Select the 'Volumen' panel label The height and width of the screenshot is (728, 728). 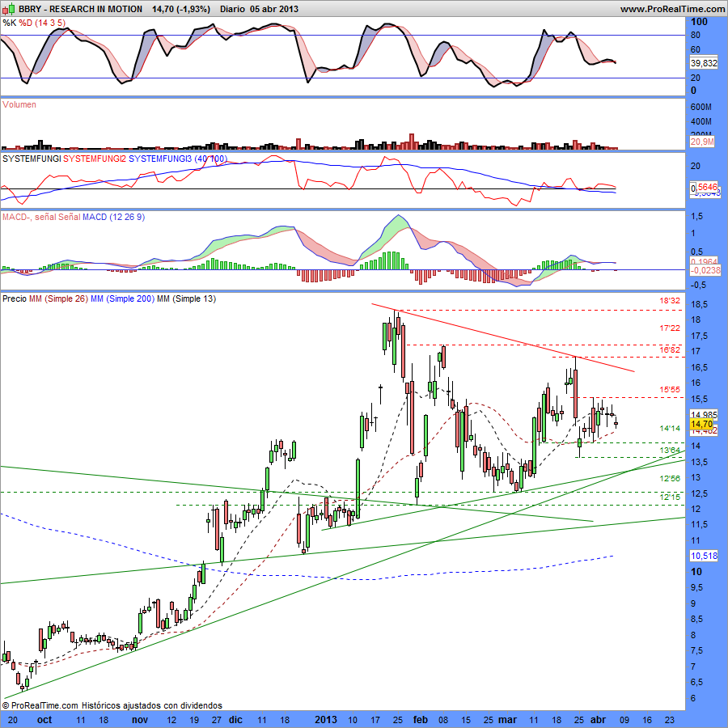19,104
